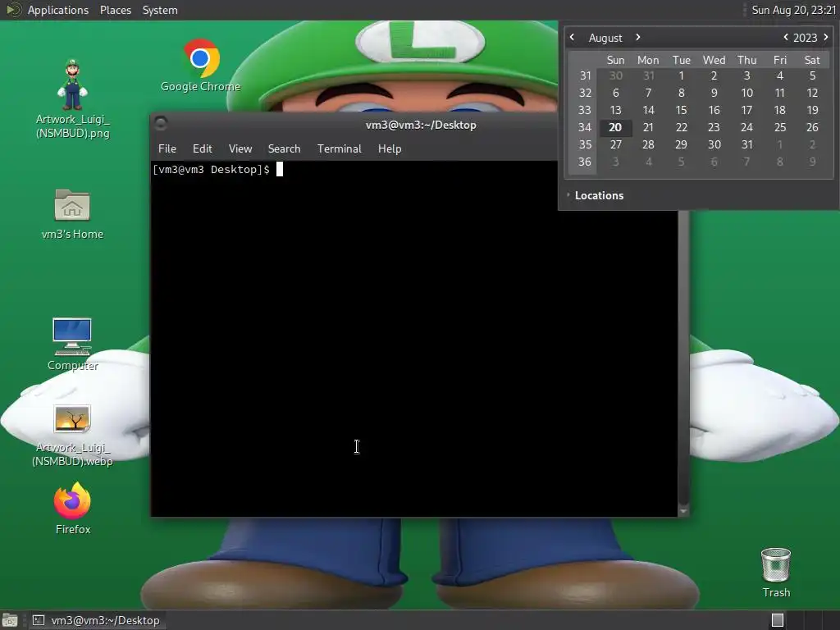Viewport: 840px width, 630px height.
Task: Click the clock showing Sun Aug 20, 23:21
Action: (x=793, y=10)
